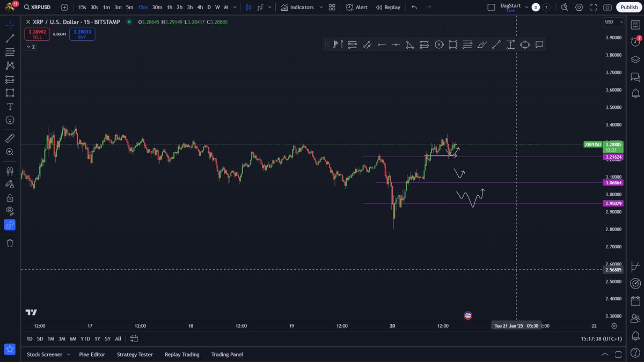Image resolution: width=644 pixels, height=362 pixels.
Task: Enter fullscreen mode
Action: click(593, 8)
